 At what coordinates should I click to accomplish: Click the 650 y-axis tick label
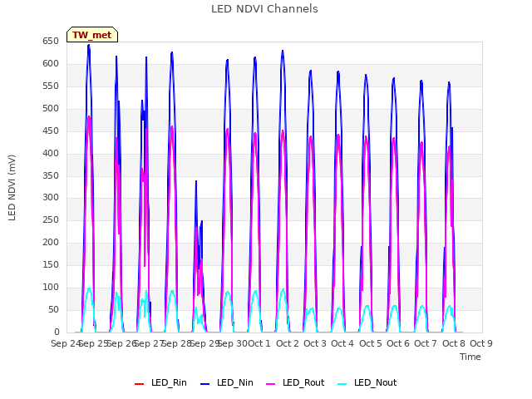tap(51, 42)
